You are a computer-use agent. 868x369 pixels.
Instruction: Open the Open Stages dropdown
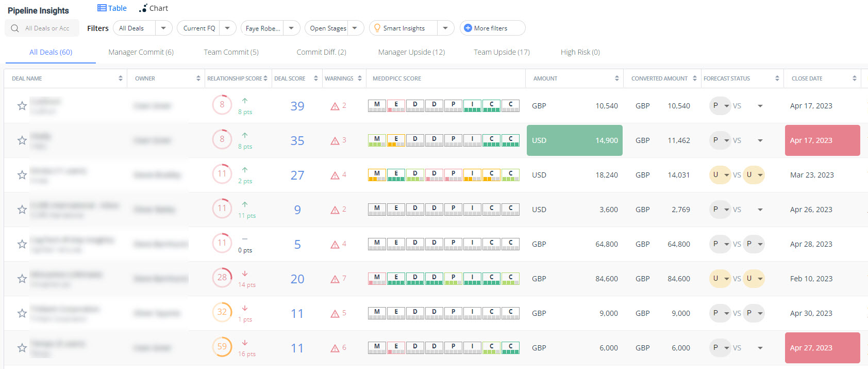pyautogui.click(x=355, y=28)
